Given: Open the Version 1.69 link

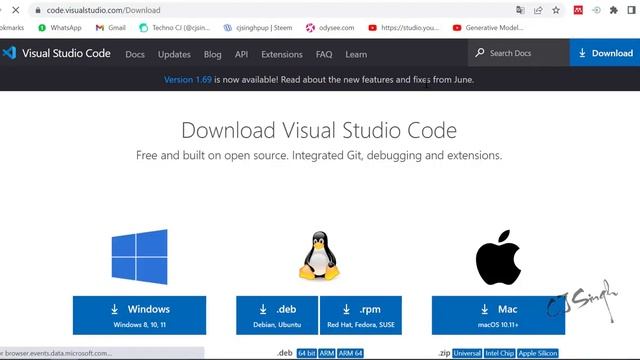Looking at the screenshot, I should 188,80.
